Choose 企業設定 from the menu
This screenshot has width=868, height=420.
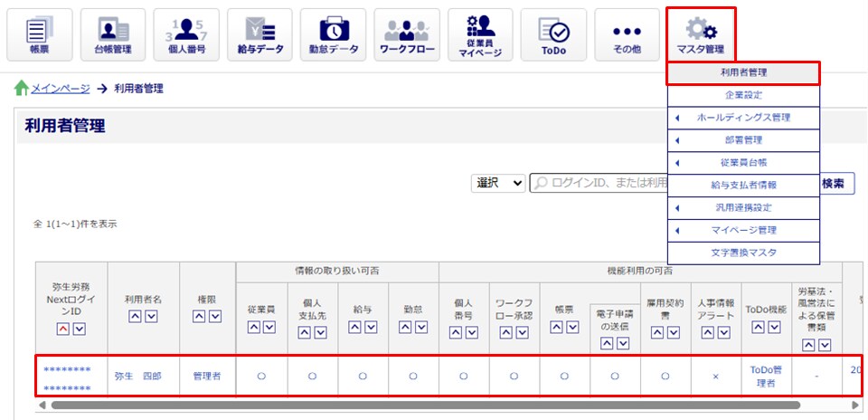click(x=743, y=95)
